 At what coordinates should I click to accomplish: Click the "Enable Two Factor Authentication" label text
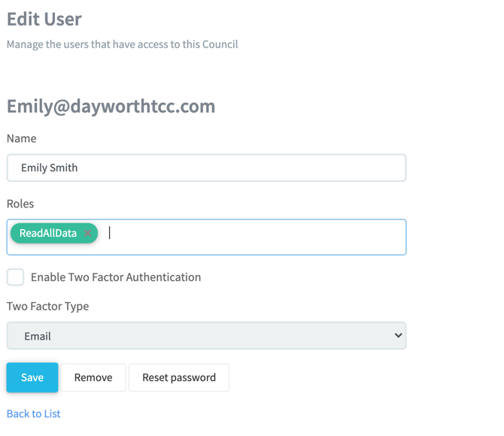(116, 277)
